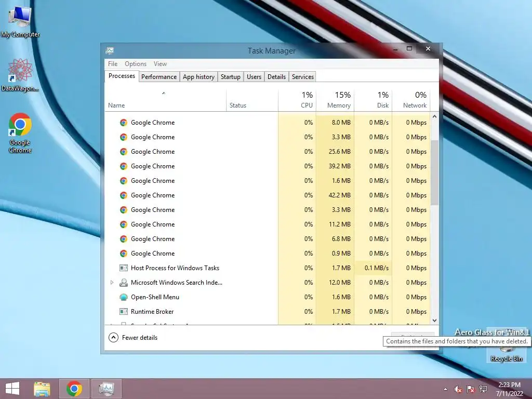Click the 3.3 MB Chrome below 8.0 MB
Screen dimensions: 532x399
tap(341, 137)
